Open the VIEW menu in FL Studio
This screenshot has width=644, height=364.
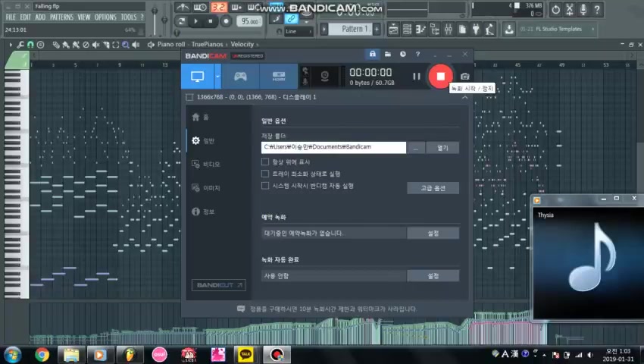coord(84,17)
